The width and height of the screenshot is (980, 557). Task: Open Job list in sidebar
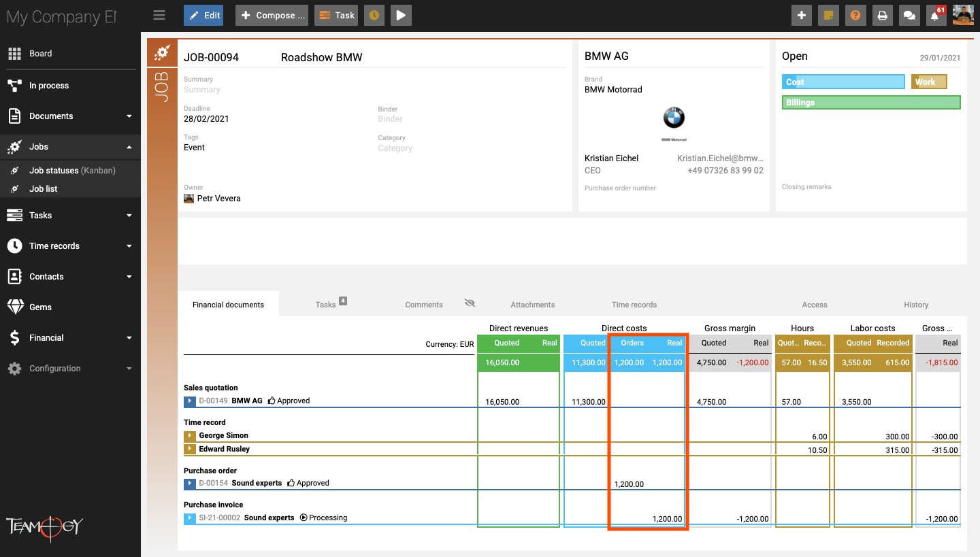(x=43, y=189)
